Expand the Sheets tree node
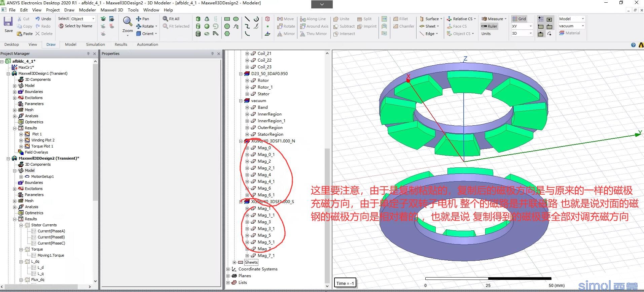This screenshot has height=292, width=644. pos(235,262)
